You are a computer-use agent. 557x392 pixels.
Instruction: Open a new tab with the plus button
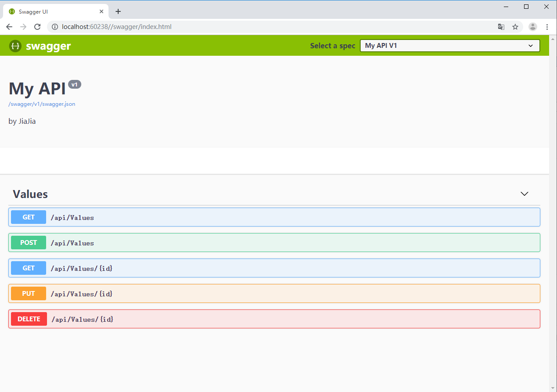[118, 11]
